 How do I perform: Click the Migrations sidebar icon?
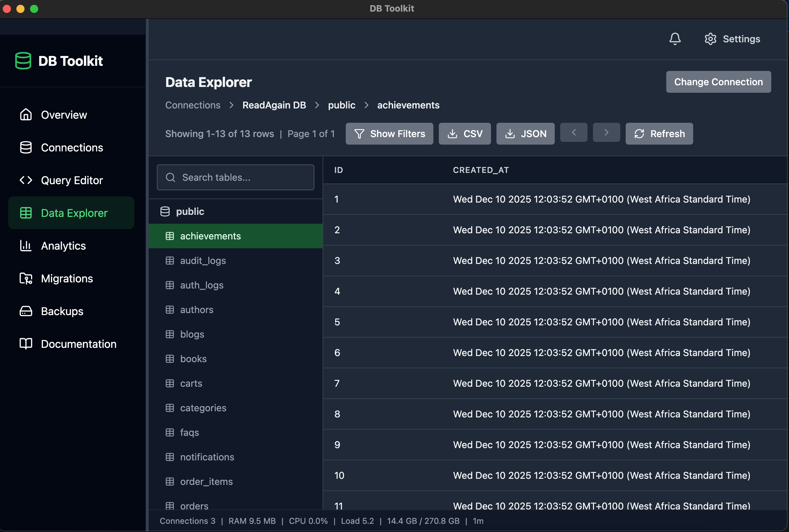[x=26, y=278]
